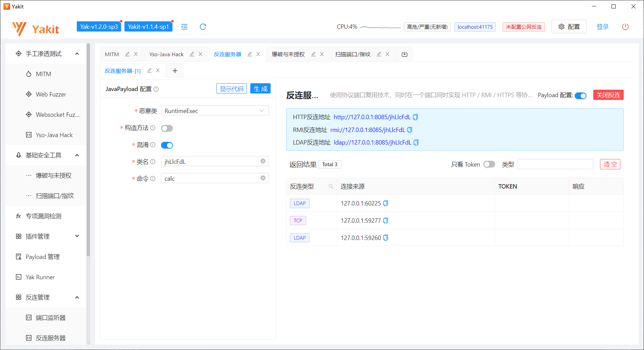Click the 登录 login link
Viewport: 644px width, 350px height.
(x=602, y=27)
